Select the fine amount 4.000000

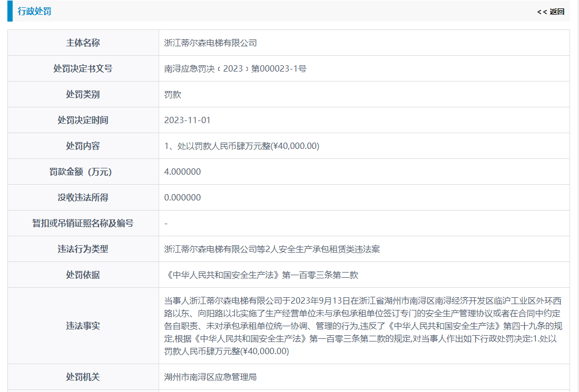tap(182, 172)
